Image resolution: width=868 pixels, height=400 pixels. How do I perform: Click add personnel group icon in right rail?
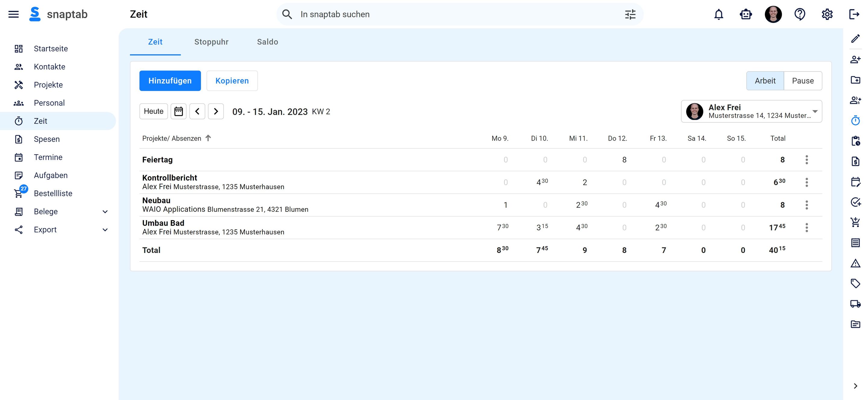click(855, 100)
